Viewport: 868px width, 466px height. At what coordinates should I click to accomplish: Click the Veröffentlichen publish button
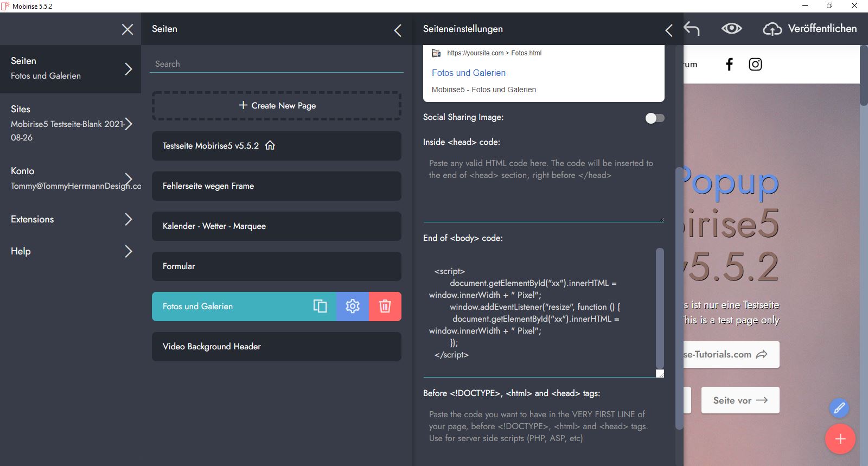click(x=810, y=29)
